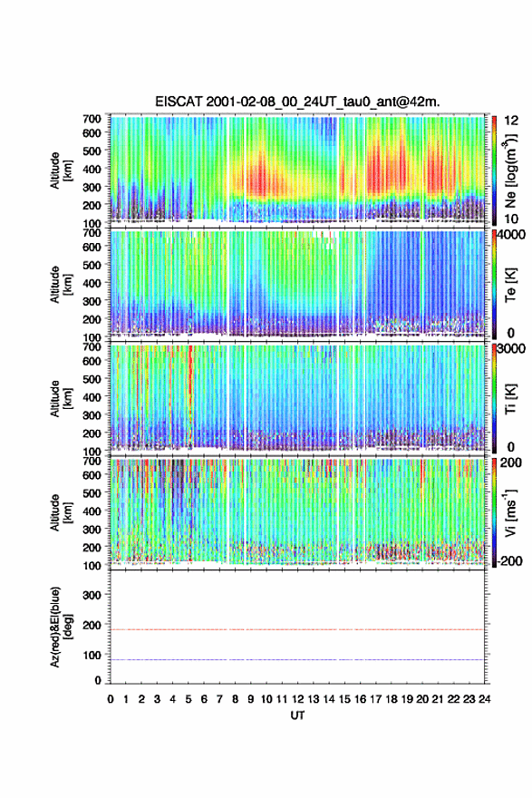Click the Ne electron density color bar

point(494,170)
